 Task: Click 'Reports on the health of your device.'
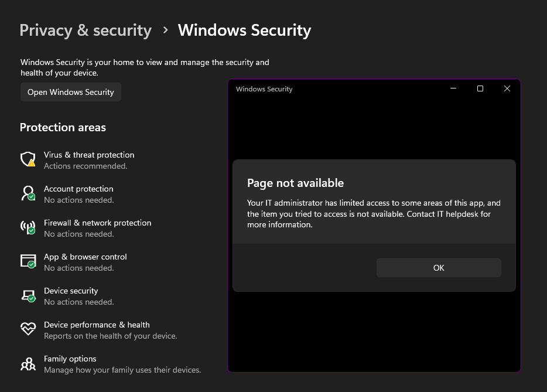(111, 336)
